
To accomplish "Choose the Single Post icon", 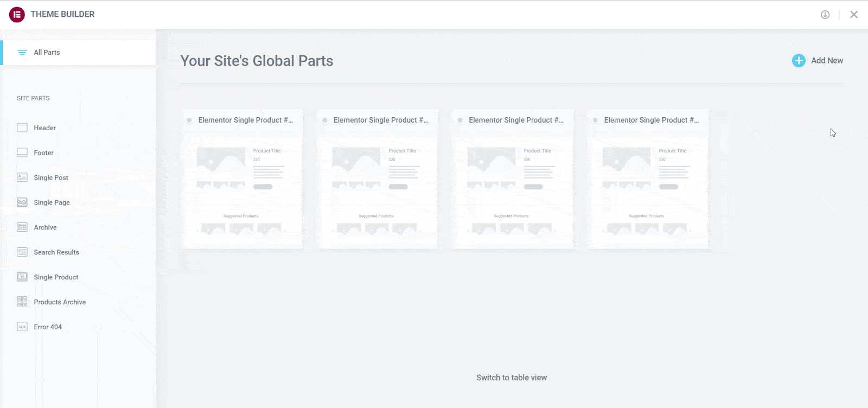I will coord(22,177).
